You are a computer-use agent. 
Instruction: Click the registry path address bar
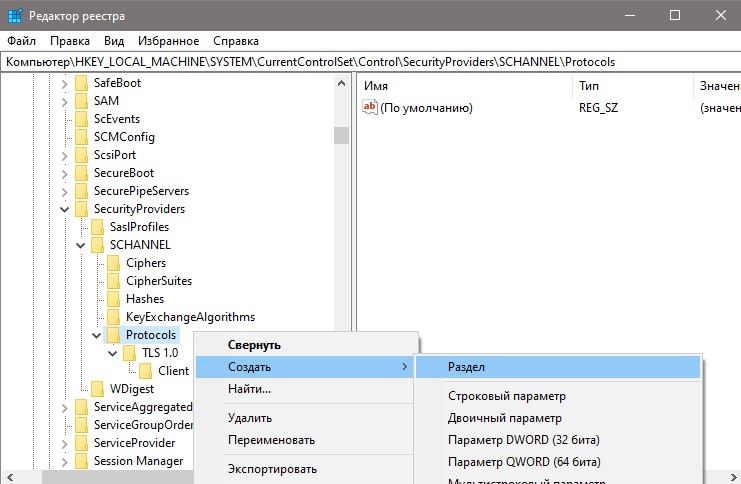[x=370, y=62]
